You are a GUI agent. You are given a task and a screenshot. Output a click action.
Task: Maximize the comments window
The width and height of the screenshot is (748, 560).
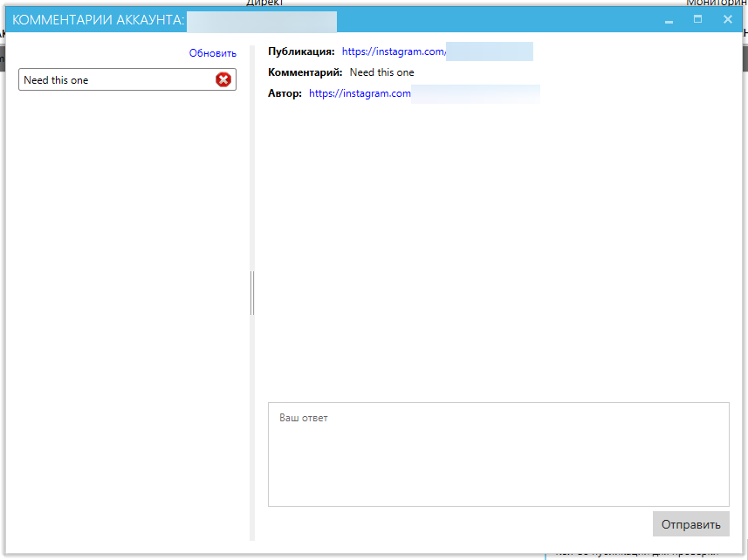pyautogui.click(x=697, y=19)
